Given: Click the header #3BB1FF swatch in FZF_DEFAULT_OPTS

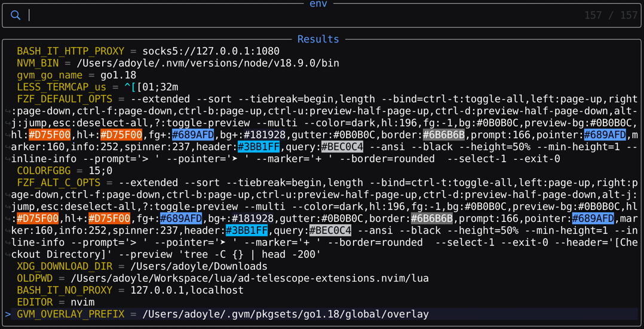Looking at the screenshot, I should tap(259, 147).
